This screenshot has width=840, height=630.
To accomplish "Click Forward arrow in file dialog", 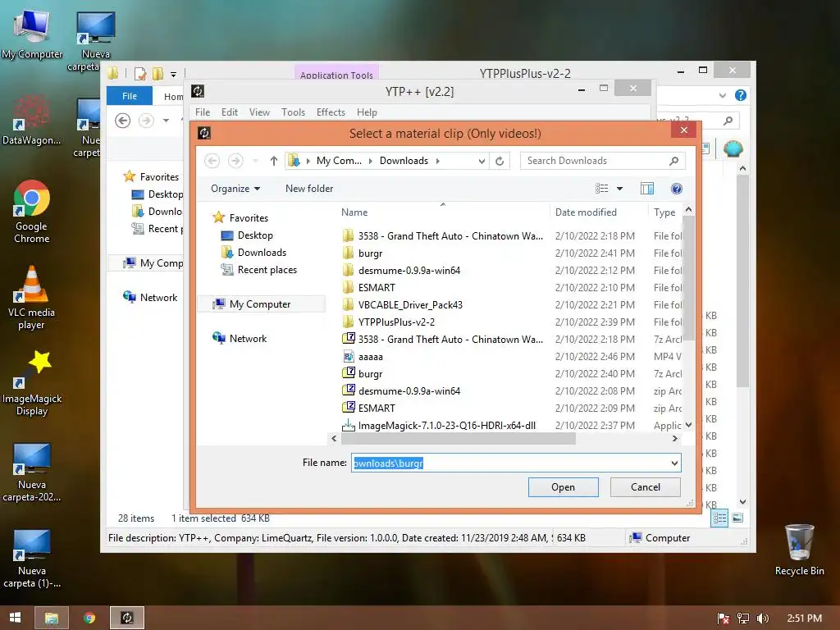I will pos(235,161).
